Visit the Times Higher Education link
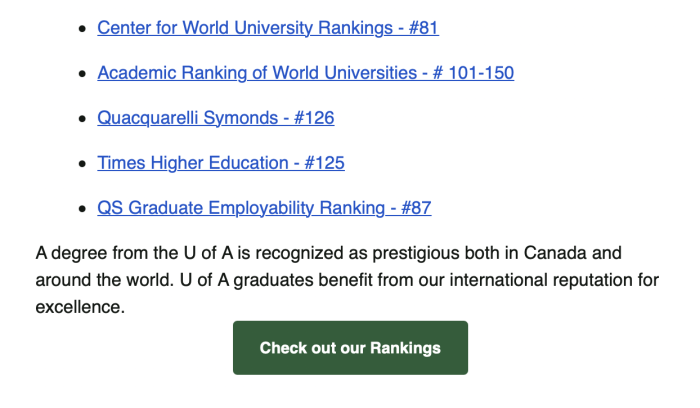Viewport: 700px width, 408px height. [x=221, y=163]
